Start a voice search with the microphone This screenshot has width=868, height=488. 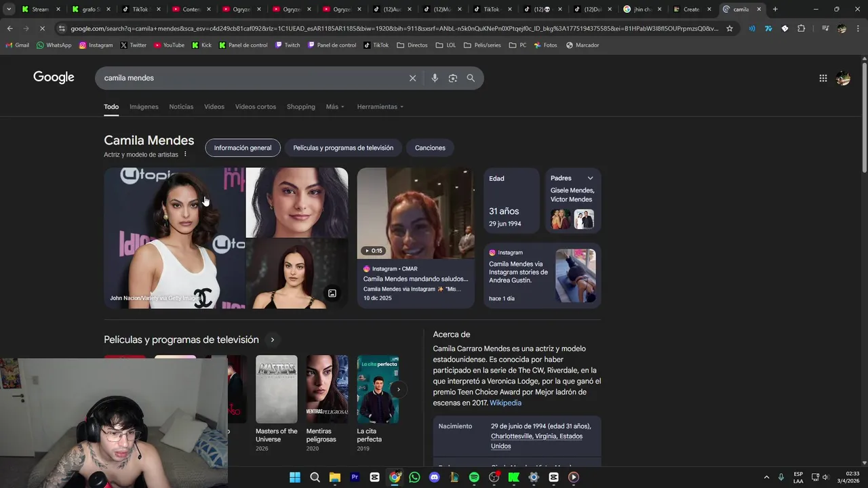point(435,78)
